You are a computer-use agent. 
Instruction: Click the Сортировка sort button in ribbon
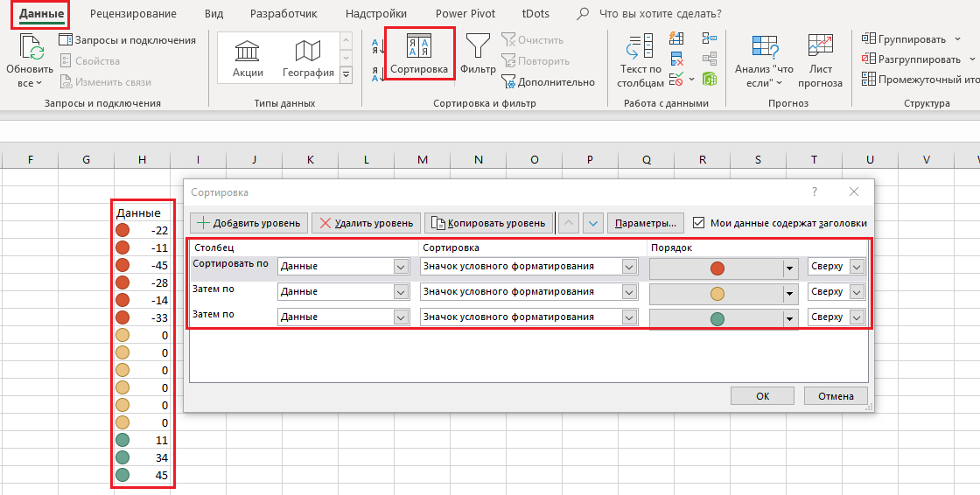tap(419, 53)
